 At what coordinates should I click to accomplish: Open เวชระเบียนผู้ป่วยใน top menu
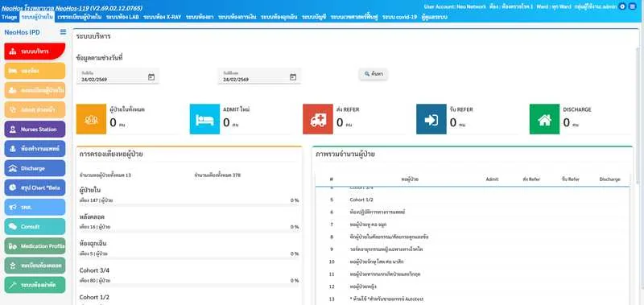(80, 17)
